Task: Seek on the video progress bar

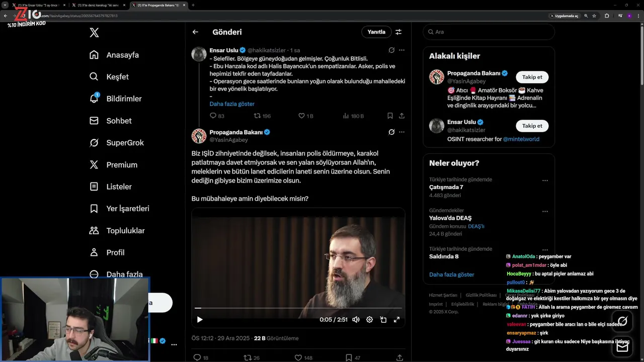Action: tap(298, 308)
